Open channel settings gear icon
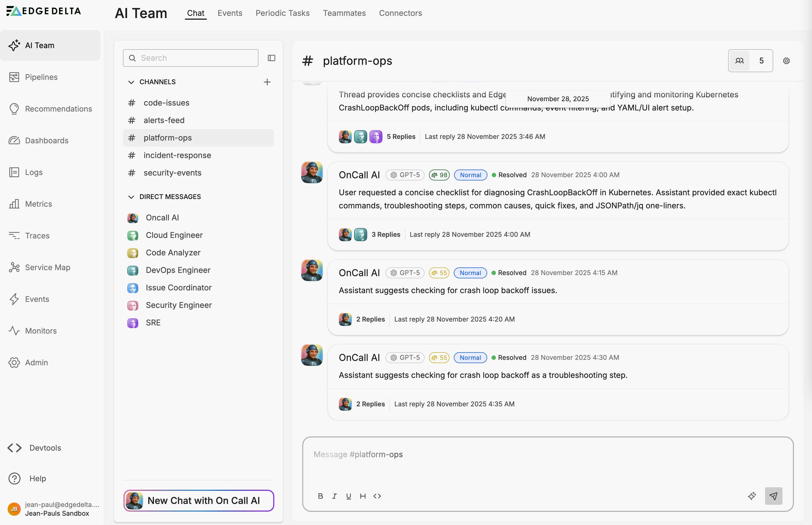Image resolution: width=812 pixels, height=525 pixels. (786, 61)
